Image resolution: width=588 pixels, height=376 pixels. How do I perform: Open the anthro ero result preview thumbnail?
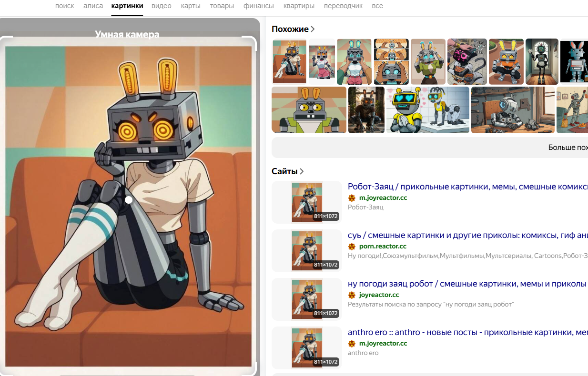click(x=307, y=348)
